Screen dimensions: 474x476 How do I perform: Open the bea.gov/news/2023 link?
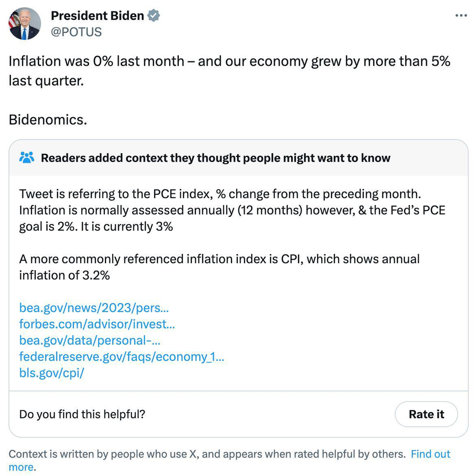(94, 308)
